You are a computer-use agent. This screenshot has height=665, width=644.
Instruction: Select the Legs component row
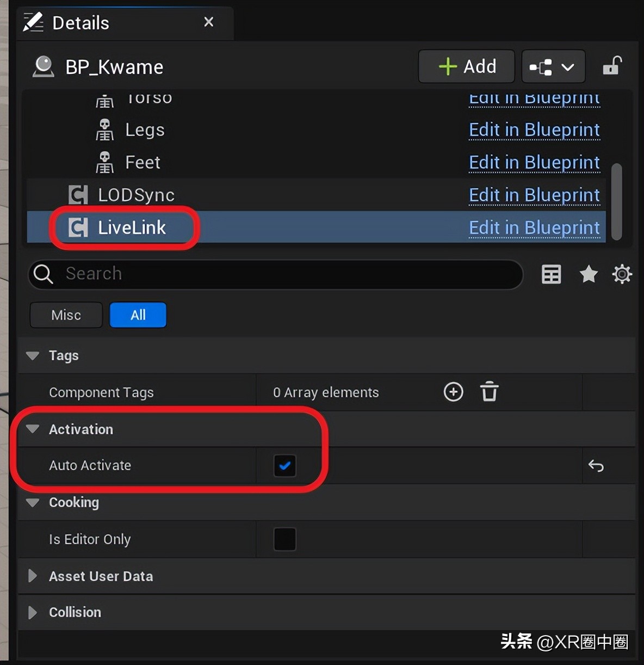coord(315,130)
